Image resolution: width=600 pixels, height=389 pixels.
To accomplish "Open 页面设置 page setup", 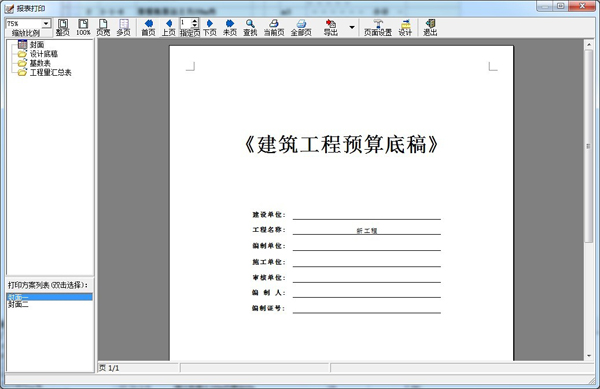I will click(378, 28).
